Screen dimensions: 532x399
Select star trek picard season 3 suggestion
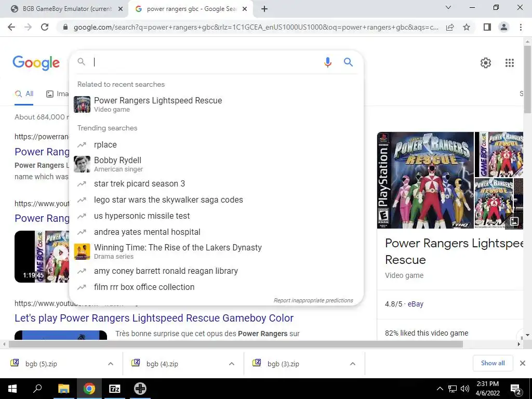(216, 183)
